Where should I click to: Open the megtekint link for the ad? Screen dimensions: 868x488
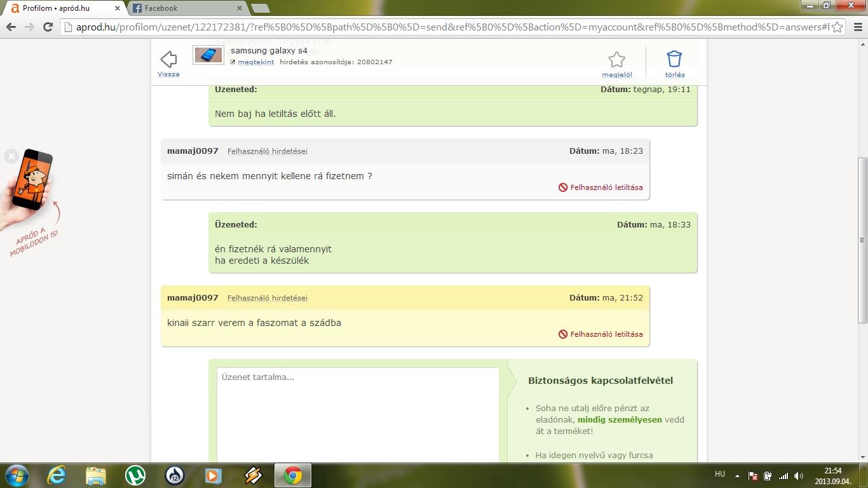click(256, 62)
